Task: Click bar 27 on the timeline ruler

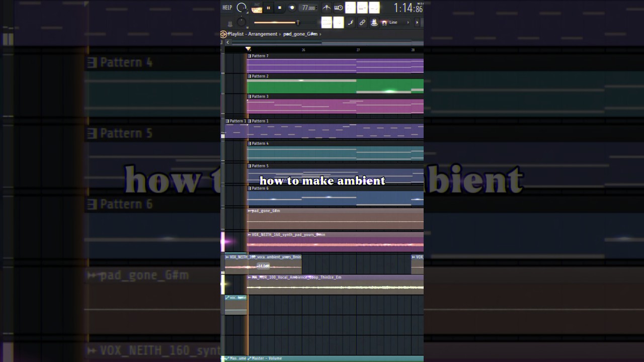Action: point(358,50)
